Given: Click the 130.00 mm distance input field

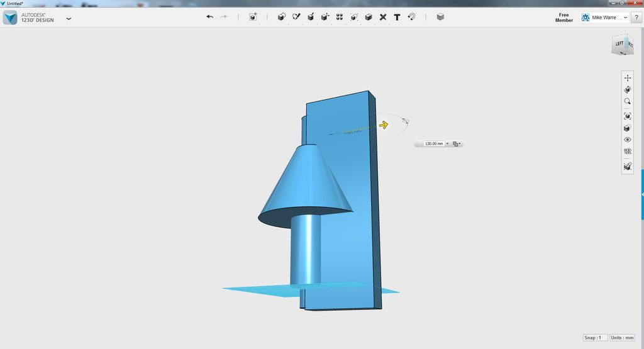Looking at the screenshot, I should coord(434,144).
